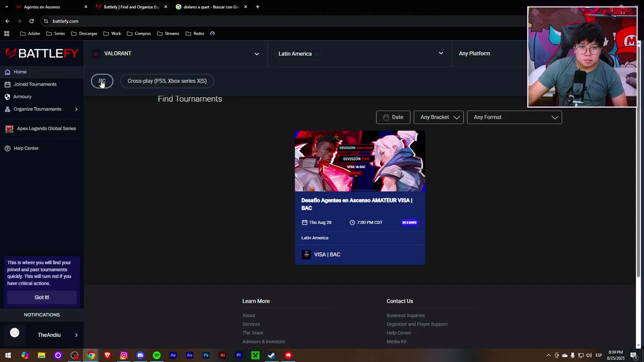
Task: Open Apex Legends Global Series link
Action: coord(42,129)
